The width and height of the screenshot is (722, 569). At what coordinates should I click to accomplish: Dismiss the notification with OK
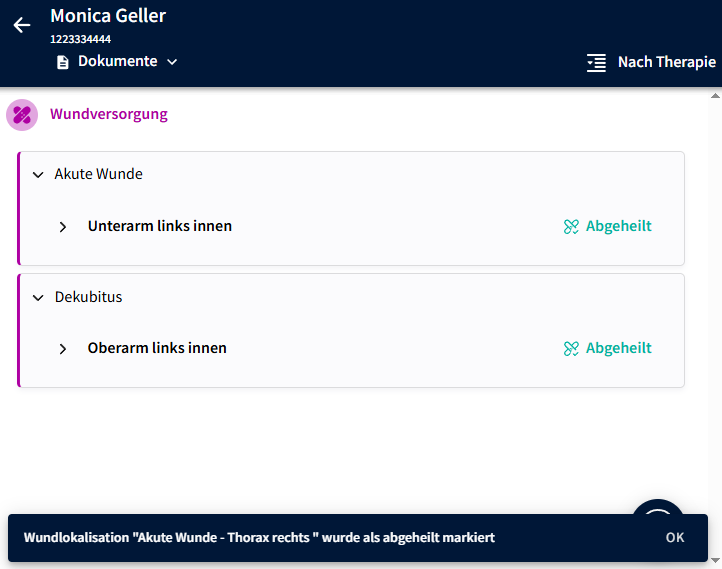tap(675, 538)
